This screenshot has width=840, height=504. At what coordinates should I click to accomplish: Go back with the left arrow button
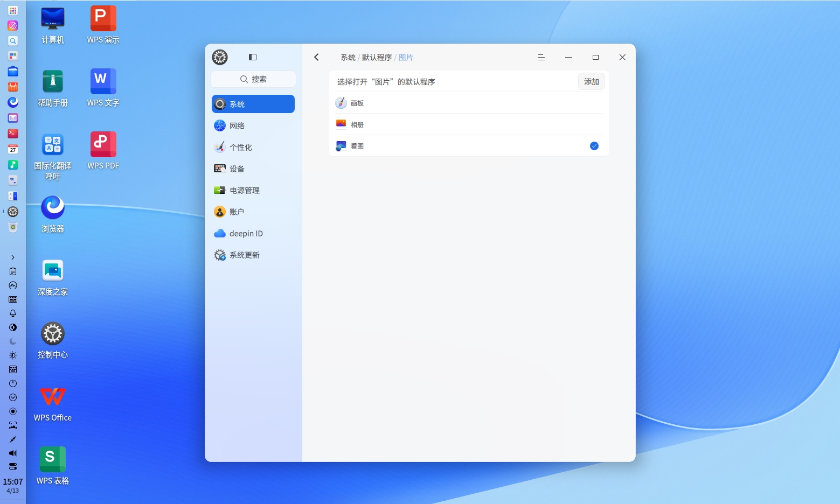click(x=317, y=57)
